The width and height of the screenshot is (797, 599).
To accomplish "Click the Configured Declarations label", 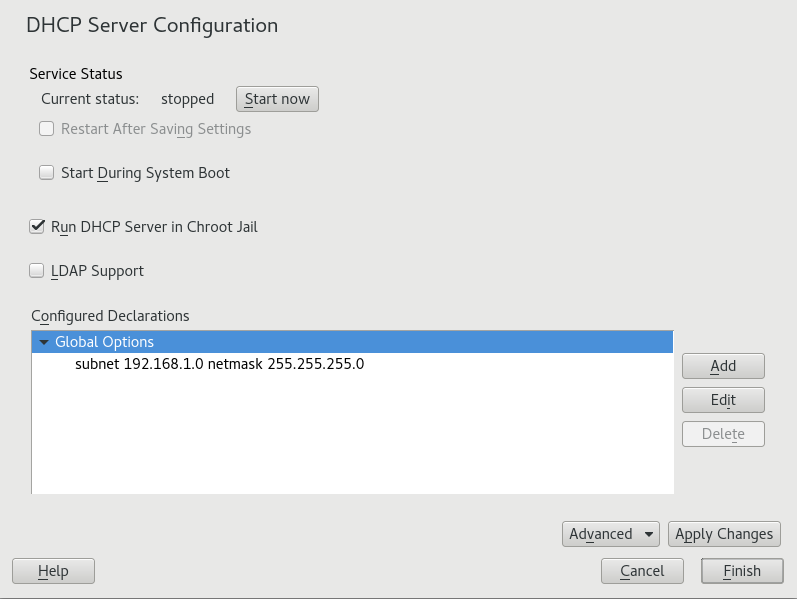I will (x=110, y=315).
